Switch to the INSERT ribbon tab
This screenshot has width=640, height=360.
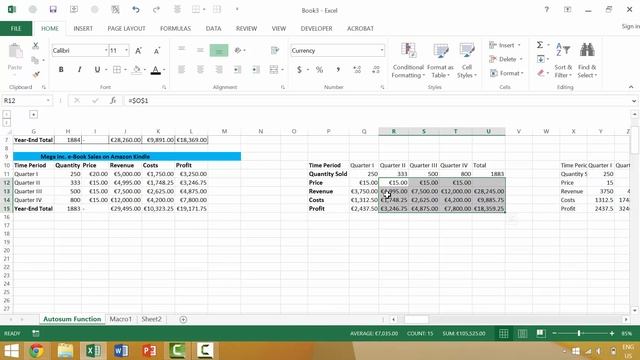[83, 29]
